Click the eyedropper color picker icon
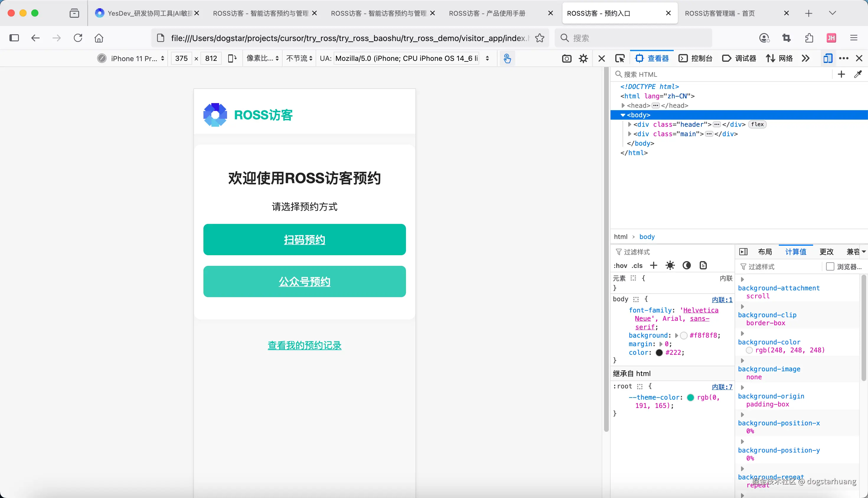Screen dimensions: 868x498 (x=858, y=74)
